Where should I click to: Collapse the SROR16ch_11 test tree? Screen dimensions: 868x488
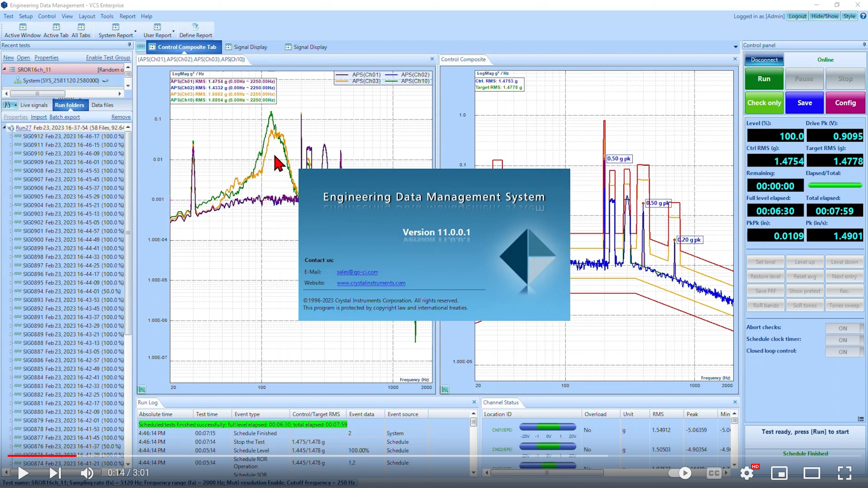[4, 69]
